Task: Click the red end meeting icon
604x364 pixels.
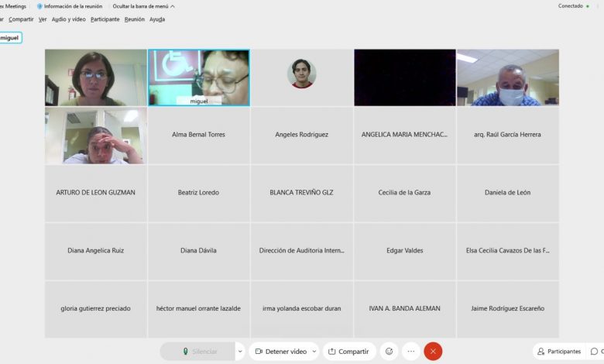Action: pyautogui.click(x=433, y=352)
